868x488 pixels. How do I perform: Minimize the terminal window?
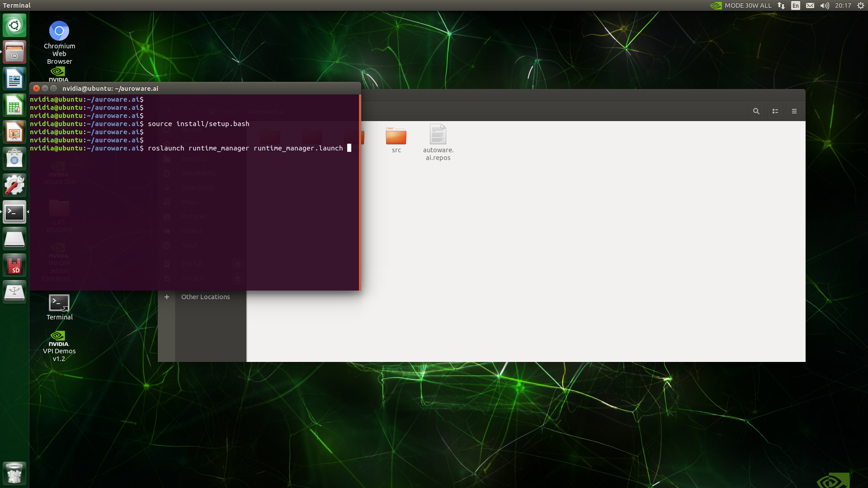pos(45,88)
